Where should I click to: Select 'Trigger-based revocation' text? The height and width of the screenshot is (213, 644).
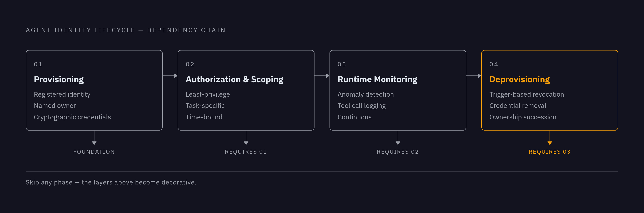(526, 94)
